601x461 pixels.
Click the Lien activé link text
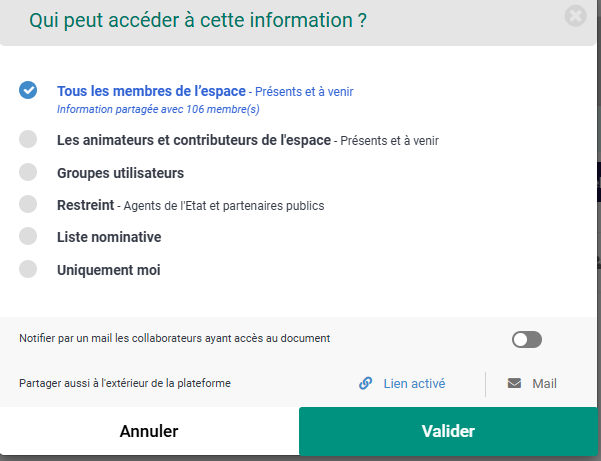coord(414,383)
